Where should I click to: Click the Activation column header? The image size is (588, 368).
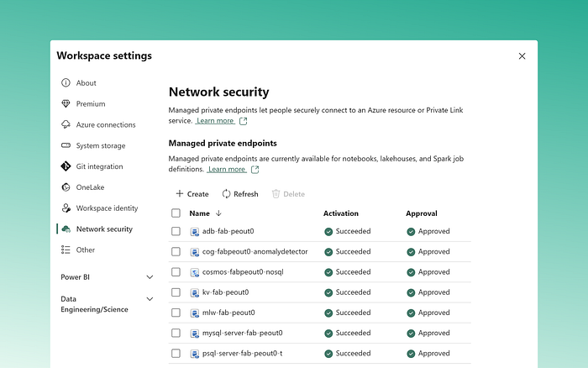(340, 213)
